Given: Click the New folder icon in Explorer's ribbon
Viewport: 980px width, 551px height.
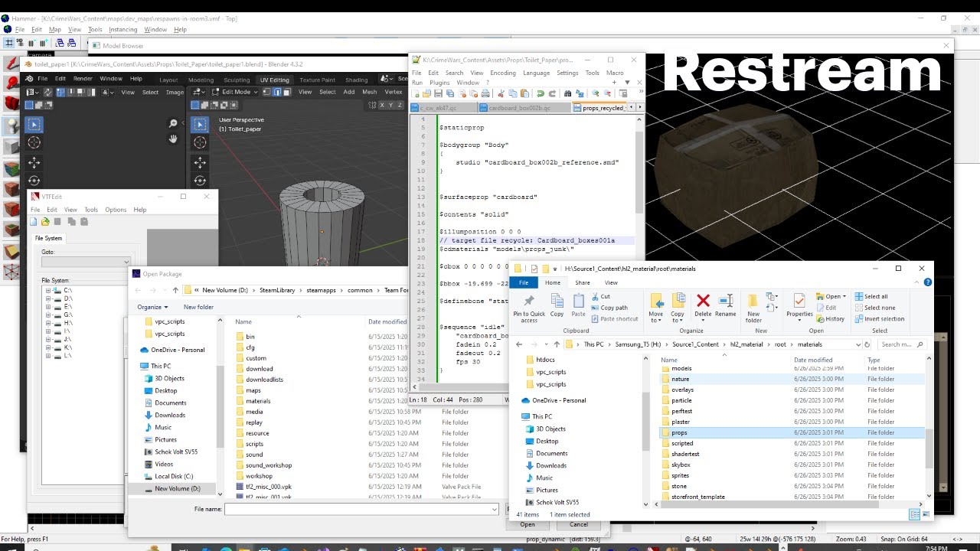Looking at the screenshot, I should [753, 307].
